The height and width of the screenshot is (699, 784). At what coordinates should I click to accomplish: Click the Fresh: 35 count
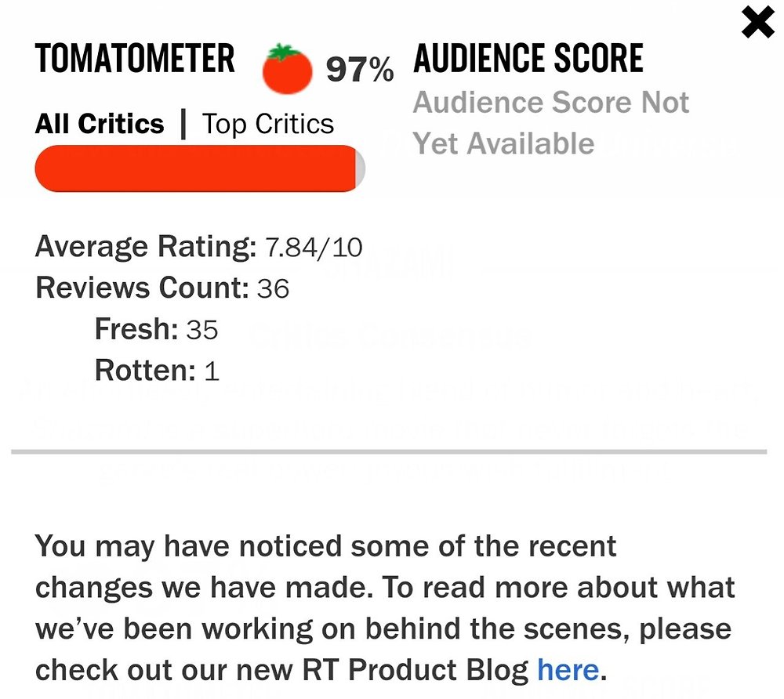156,329
